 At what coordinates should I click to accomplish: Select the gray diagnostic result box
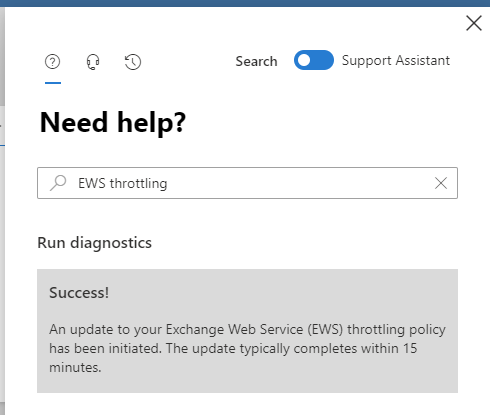(x=247, y=331)
